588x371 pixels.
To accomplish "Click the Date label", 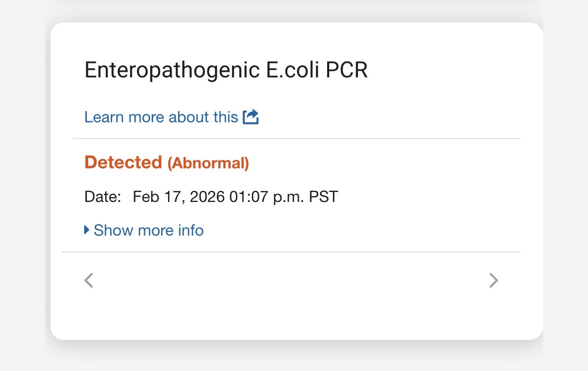I will click(103, 196).
